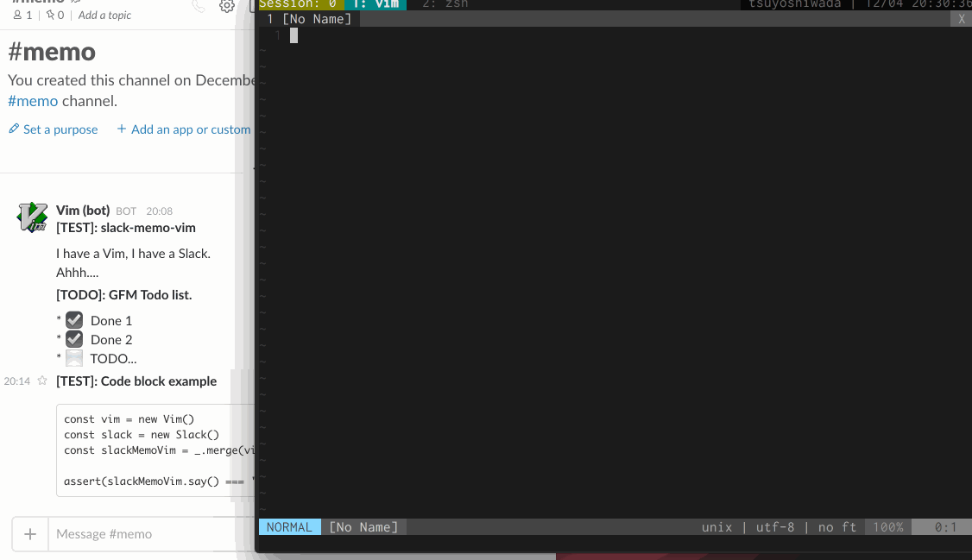Start a call with the phone icon
972x560 pixels.
(199, 6)
